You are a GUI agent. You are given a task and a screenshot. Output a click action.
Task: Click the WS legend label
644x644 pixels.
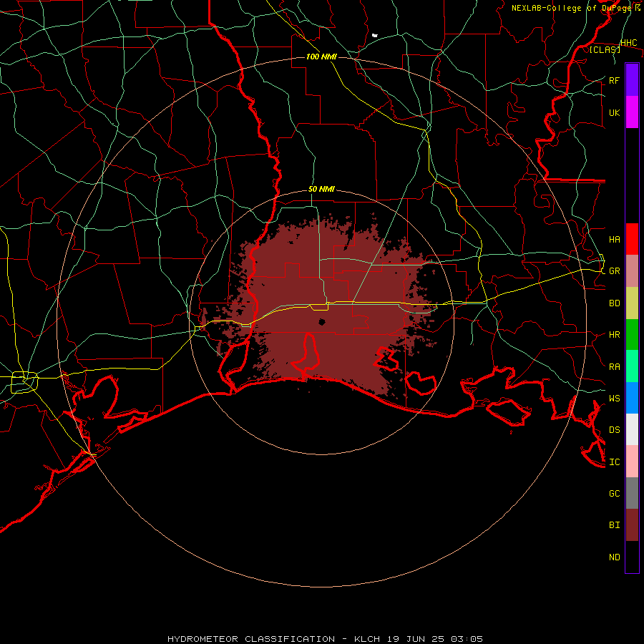tap(614, 398)
